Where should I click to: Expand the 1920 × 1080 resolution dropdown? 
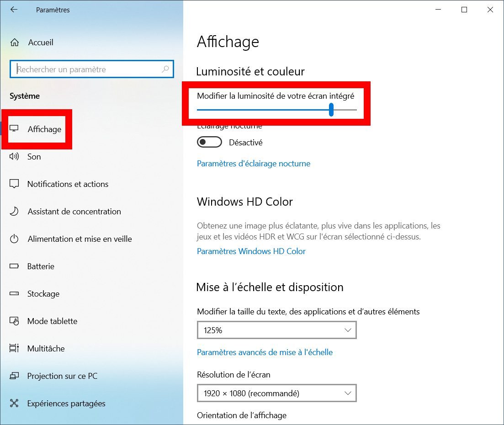click(x=277, y=393)
